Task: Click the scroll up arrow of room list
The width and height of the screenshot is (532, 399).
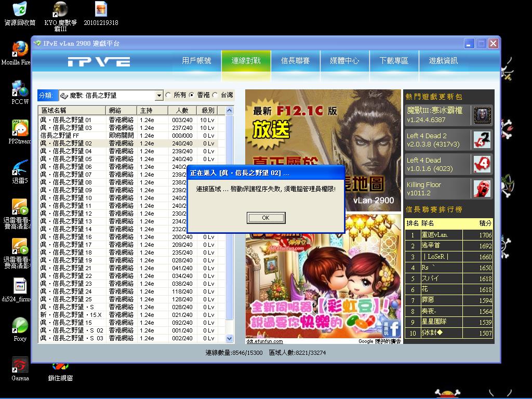Action: [229, 111]
